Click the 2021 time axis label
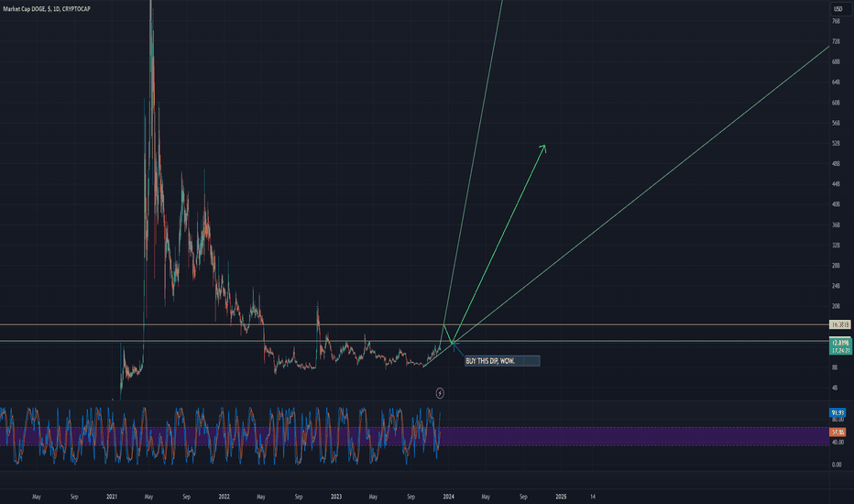Image resolution: width=854 pixels, height=504 pixels. click(112, 497)
